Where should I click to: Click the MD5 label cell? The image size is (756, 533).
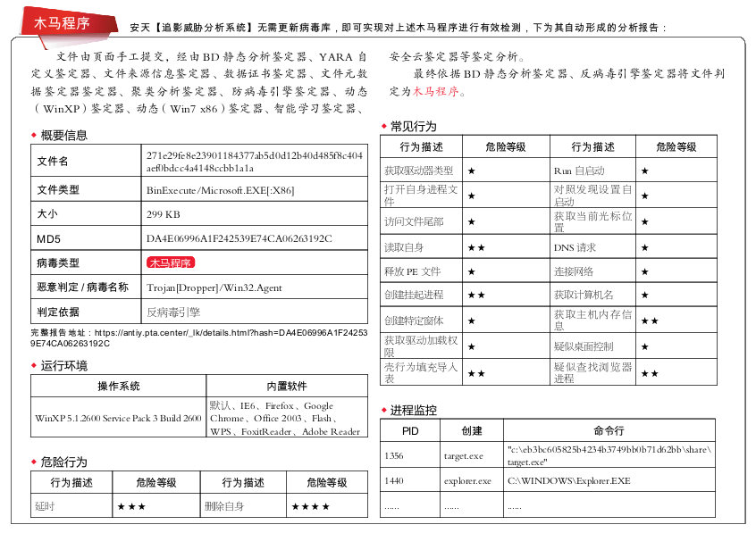pyautogui.click(x=86, y=238)
